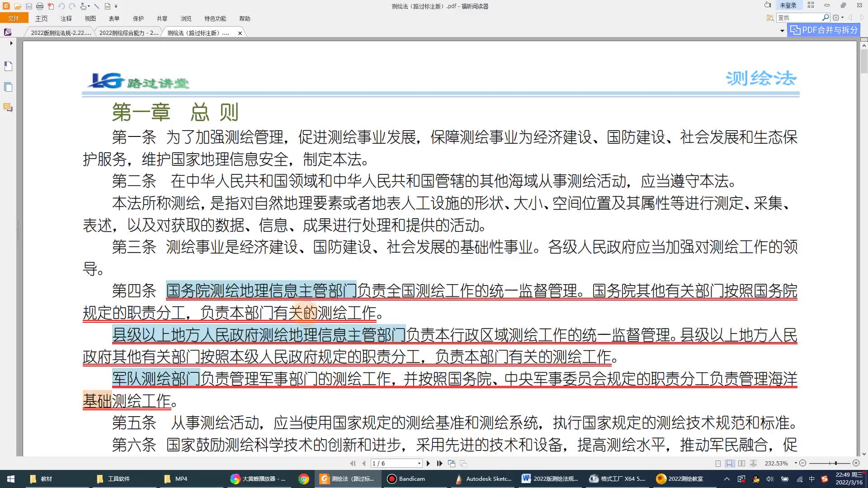The width and height of the screenshot is (868, 488).
Task: Toggle full-screen mode with the four-corner icon
Action: point(811,5)
